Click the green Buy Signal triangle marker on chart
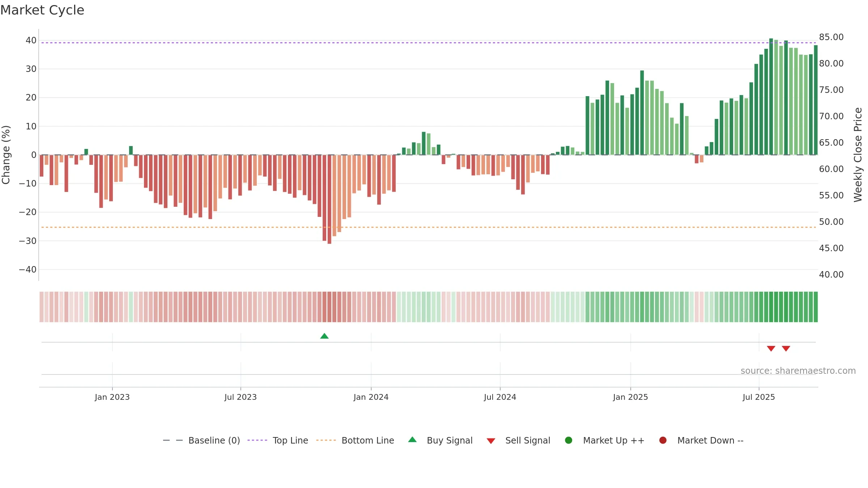This screenshot has height=488, width=868. click(324, 336)
